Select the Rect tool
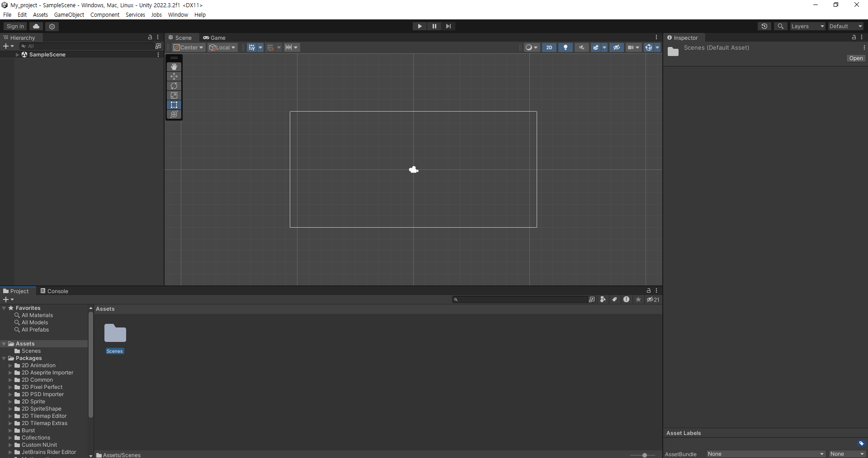Viewport: 868px width, 458px height. click(x=174, y=105)
